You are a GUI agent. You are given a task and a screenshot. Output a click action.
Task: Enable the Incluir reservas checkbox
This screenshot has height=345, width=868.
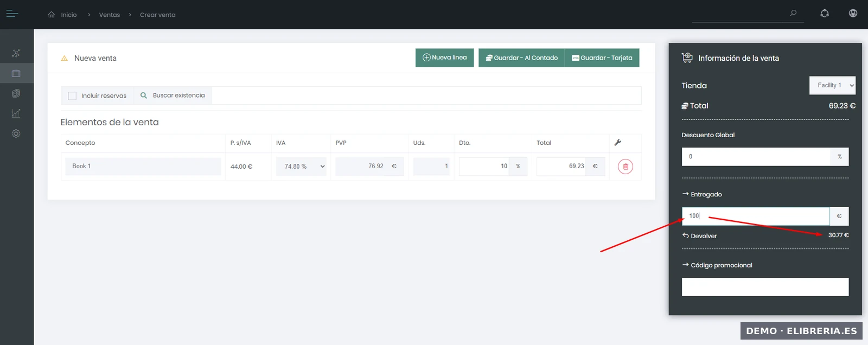(72, 96)
